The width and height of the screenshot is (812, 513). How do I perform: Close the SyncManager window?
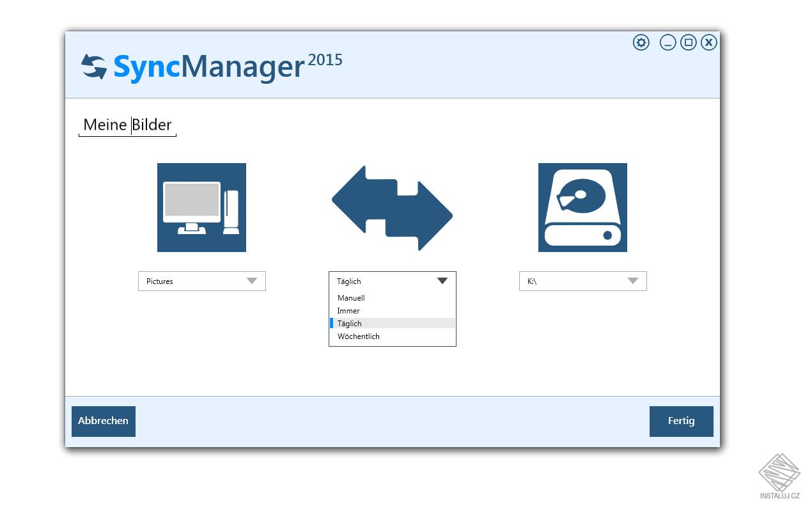(x=708, y=43)
